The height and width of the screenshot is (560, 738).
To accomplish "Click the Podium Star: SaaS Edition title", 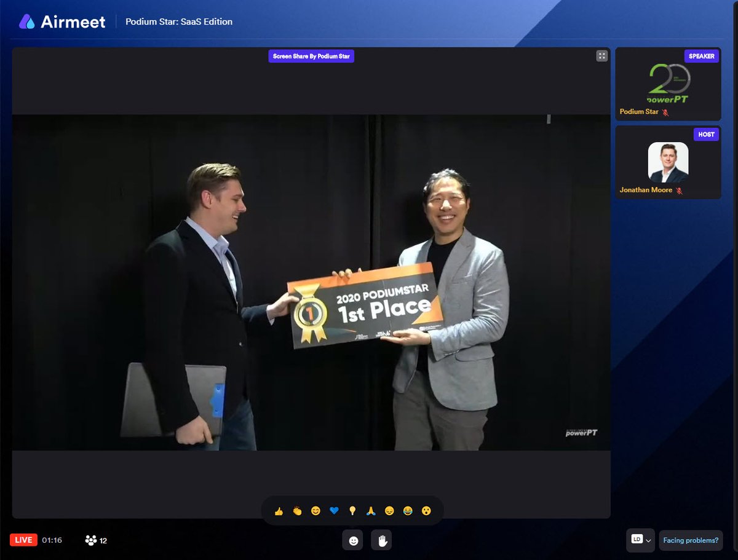I will coord(179,22).
